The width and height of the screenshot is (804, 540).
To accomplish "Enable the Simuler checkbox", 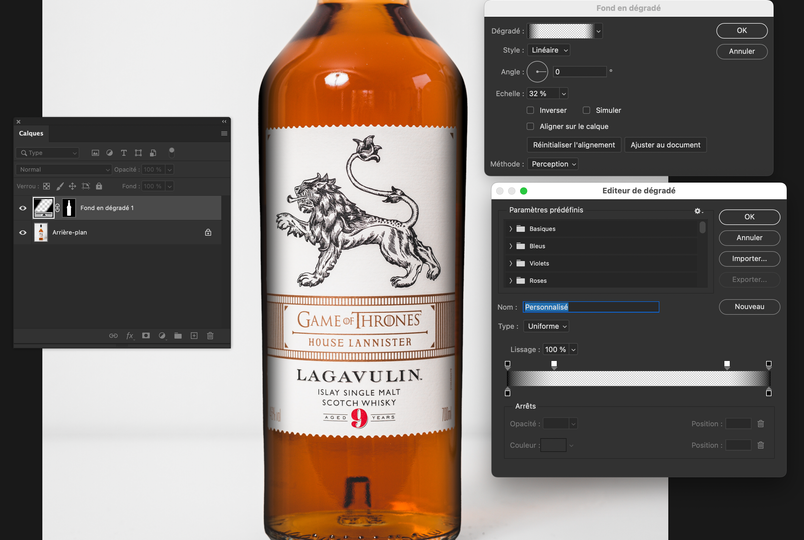I will click(x=586, y=110).
